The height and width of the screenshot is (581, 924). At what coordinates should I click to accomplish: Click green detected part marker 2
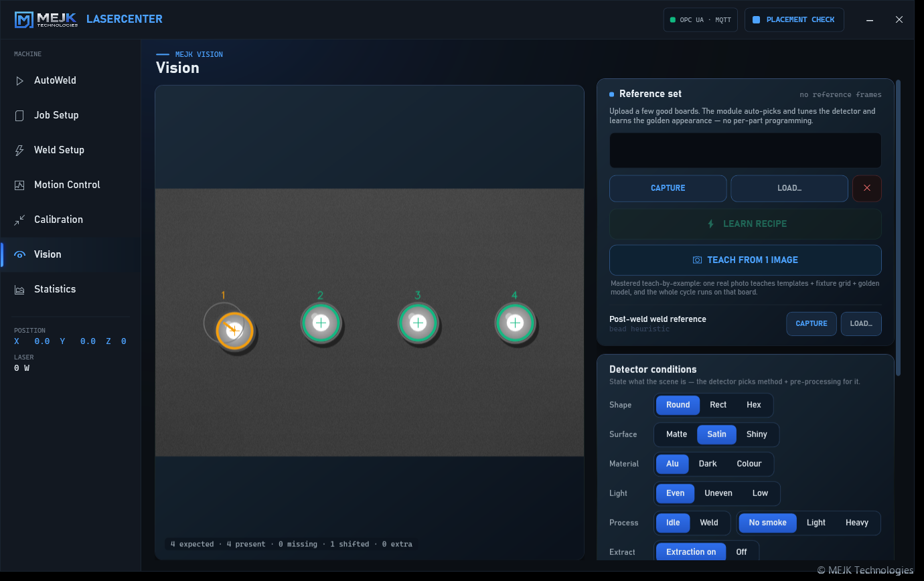(321, 323)
